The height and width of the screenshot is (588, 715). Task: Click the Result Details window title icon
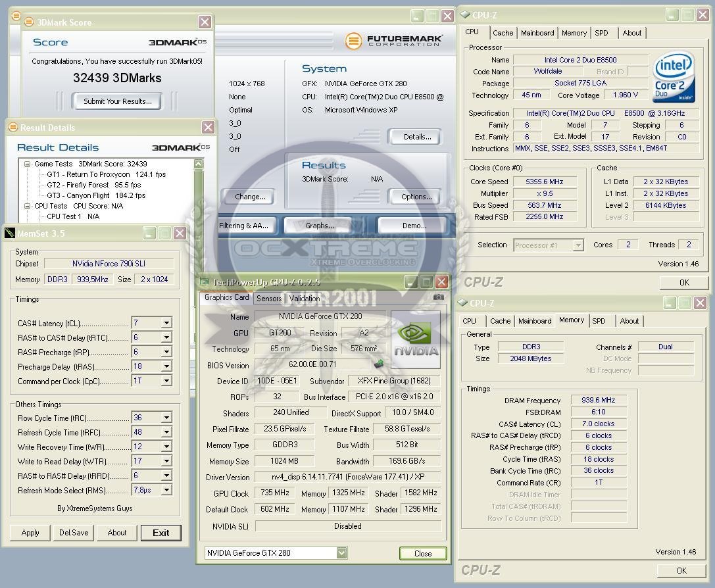(x=13, y=127)
